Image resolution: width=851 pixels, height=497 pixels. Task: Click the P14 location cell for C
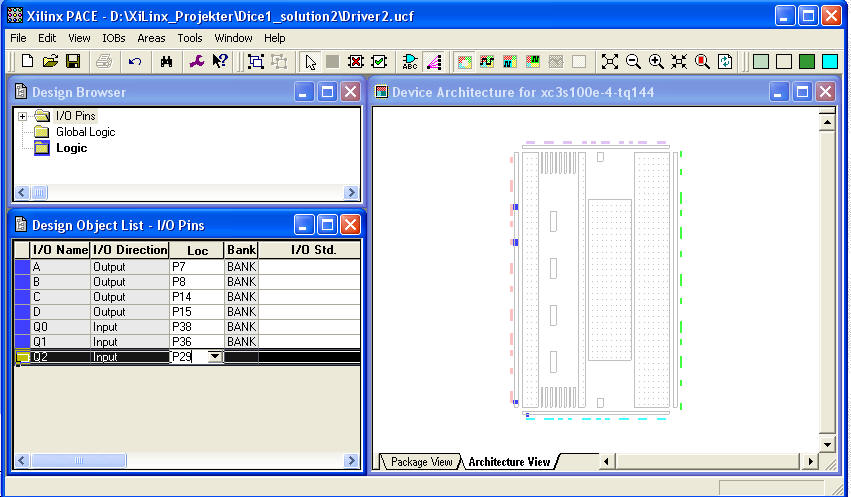(197, 297)
